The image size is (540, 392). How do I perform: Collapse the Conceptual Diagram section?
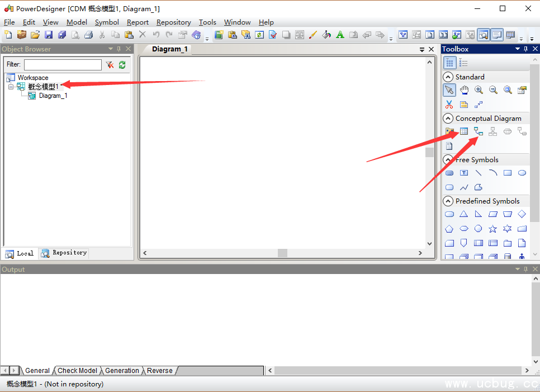pyautogui.click(x=448, y=119)
